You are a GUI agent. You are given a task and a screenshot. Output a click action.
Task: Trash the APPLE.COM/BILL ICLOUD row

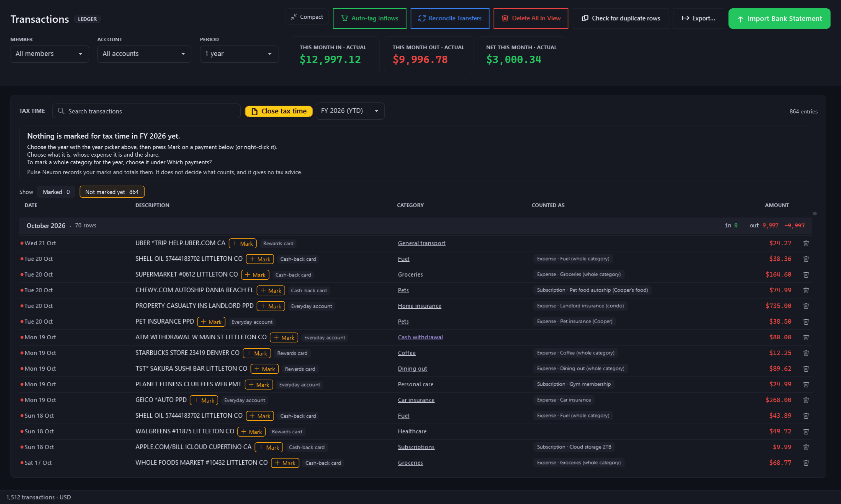[806, 447]
